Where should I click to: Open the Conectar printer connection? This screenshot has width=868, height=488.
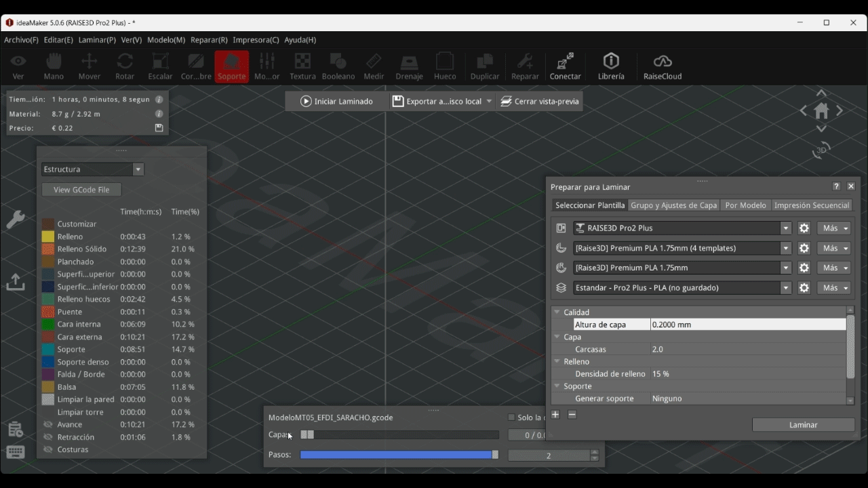pos(565,66)
